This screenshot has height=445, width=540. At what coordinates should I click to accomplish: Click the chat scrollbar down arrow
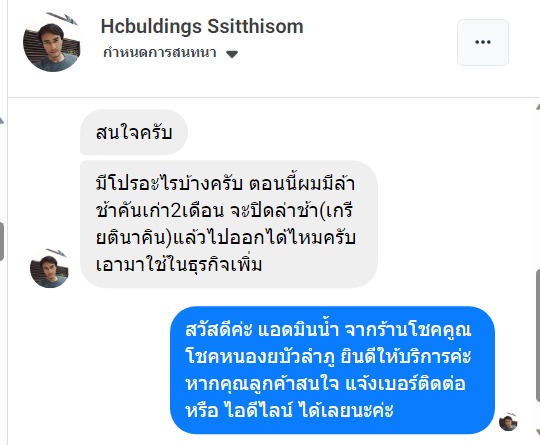coord(538,432)
